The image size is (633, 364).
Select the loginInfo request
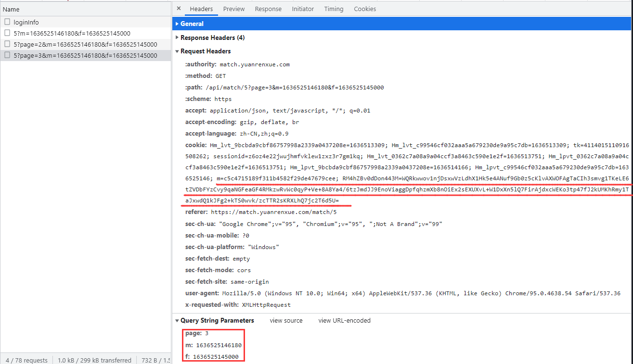click(26, 22)
